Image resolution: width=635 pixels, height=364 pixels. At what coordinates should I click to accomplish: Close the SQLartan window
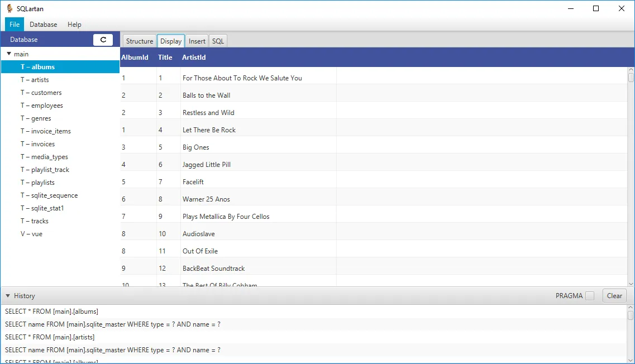point(621,8)
